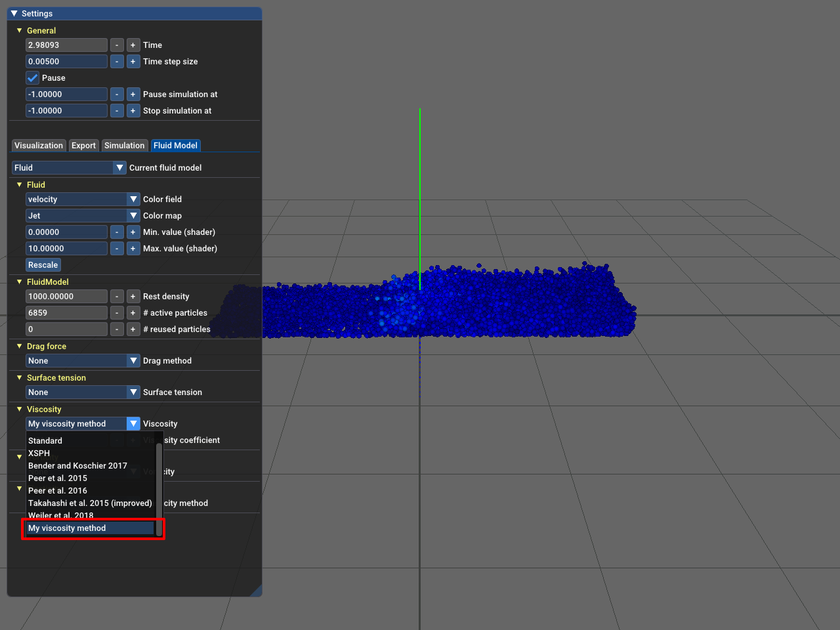This screenshot has width=840, height=630.
Task: Decrease Time step size value
Action: [x=117, y=62]
